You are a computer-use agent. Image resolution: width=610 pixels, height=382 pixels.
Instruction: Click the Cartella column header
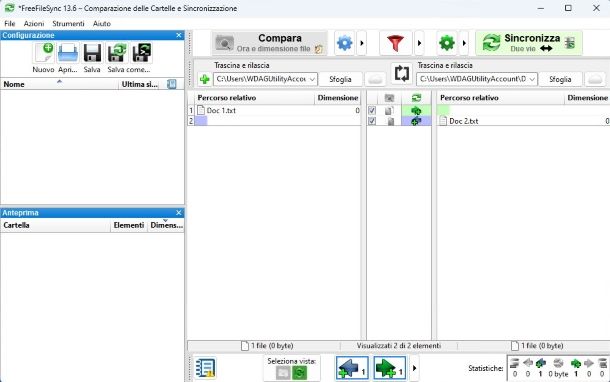[x=55, y=225]
